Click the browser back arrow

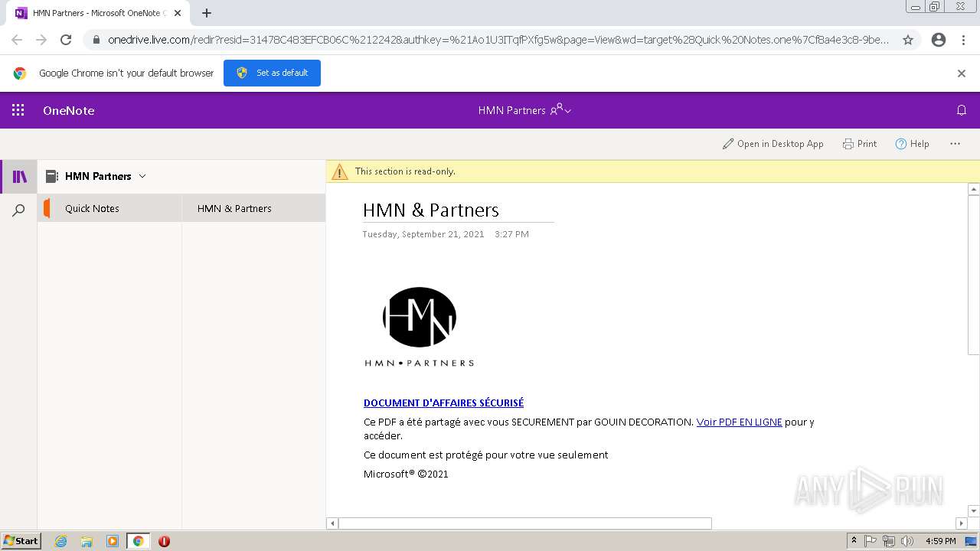17,40
